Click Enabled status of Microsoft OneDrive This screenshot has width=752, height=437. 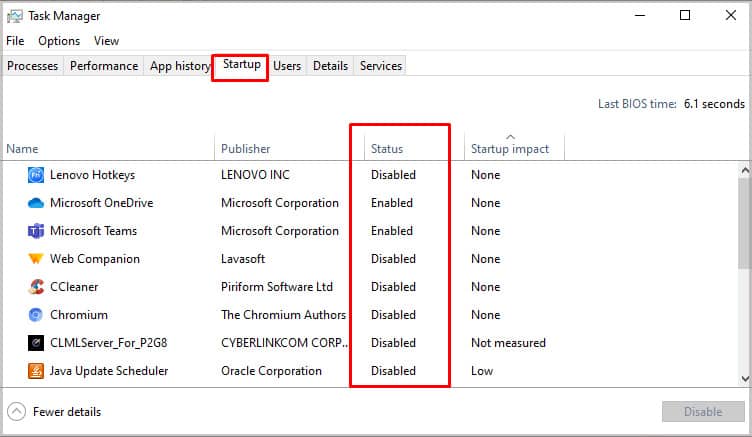point(392,203)
